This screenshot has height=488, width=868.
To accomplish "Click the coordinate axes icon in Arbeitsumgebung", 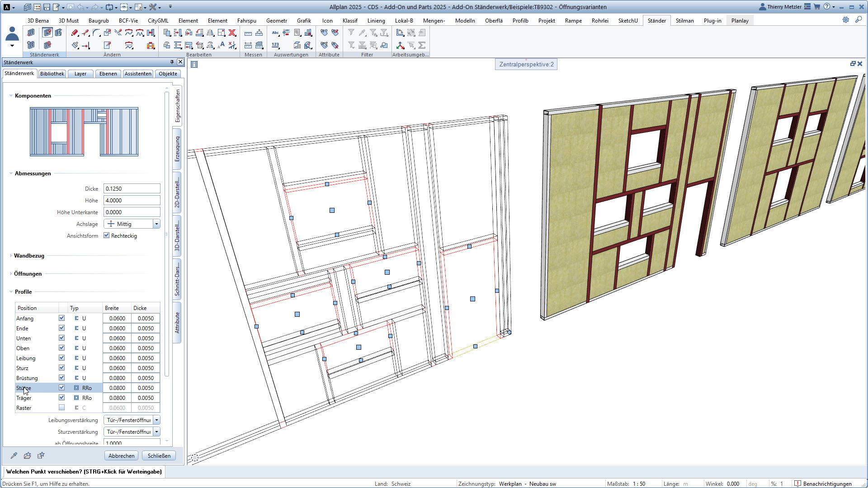I will [400, 45].
